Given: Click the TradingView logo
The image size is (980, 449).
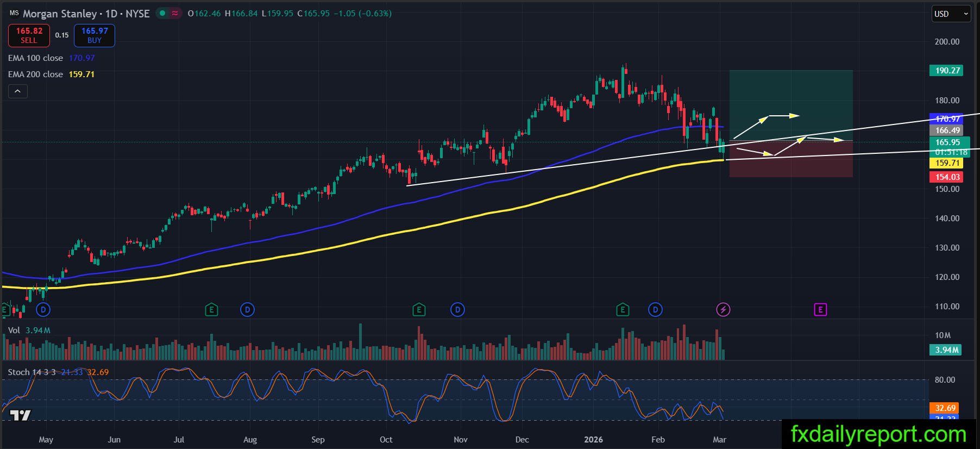Looking at the screenshot, I should click(x=21, y=415).
